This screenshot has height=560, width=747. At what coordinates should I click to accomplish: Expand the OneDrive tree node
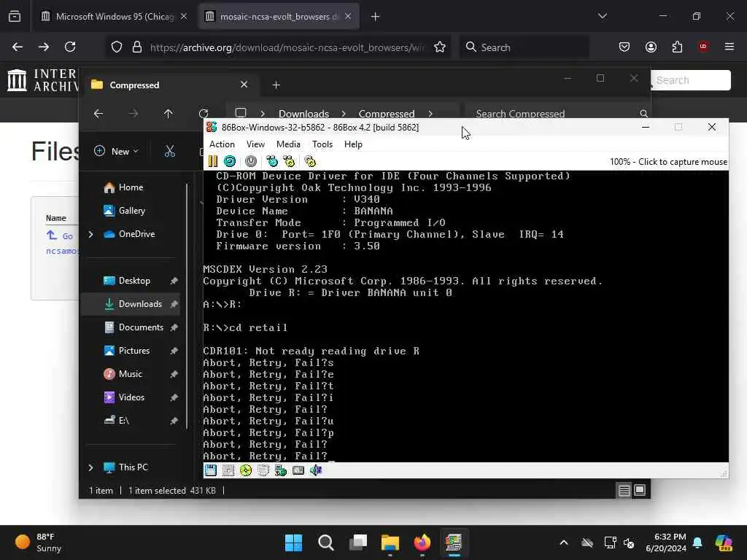(90, 234)
